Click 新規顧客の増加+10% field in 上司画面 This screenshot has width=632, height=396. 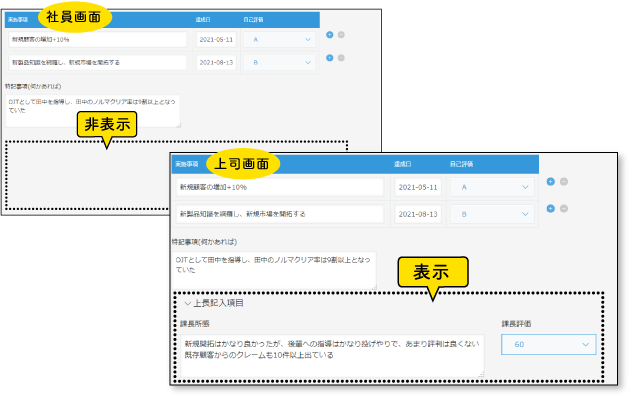280,187
